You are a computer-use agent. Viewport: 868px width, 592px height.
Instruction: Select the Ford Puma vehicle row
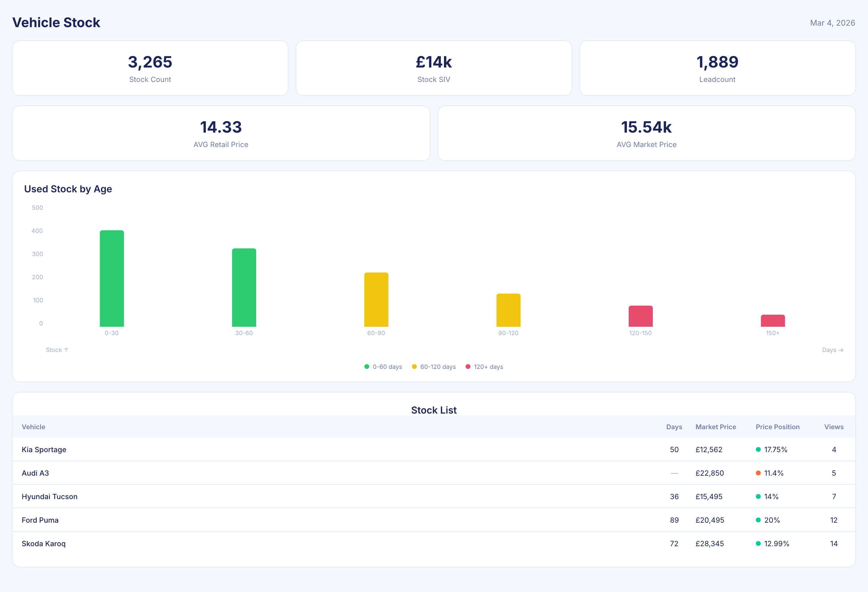(40, 520)
